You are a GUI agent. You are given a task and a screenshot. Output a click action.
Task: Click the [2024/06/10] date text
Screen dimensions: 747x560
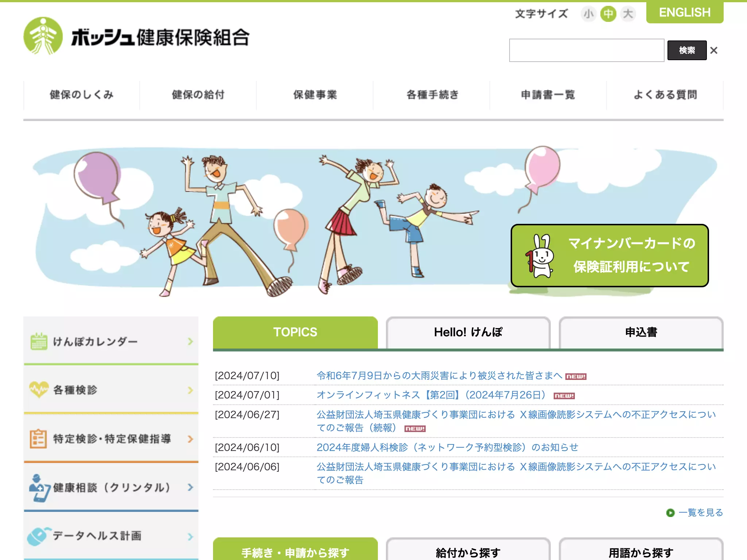click(x=247, y=447)
